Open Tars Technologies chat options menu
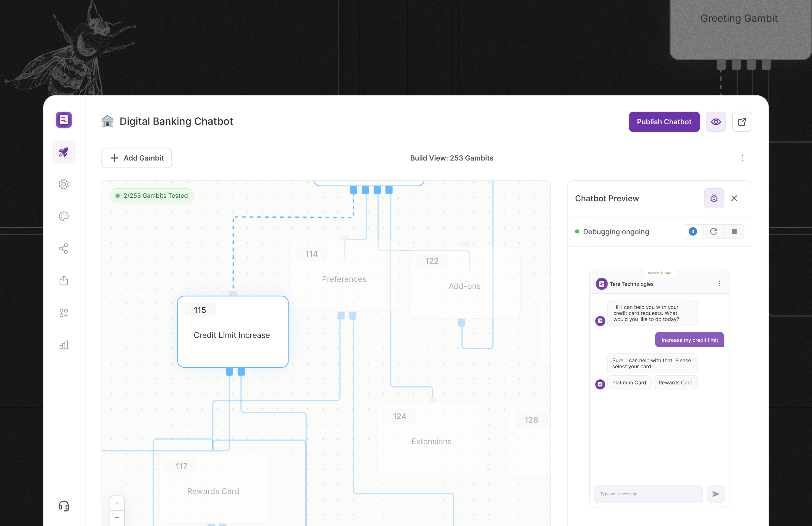The width and height of the screenshot is (812, 526). click(719, 284)
